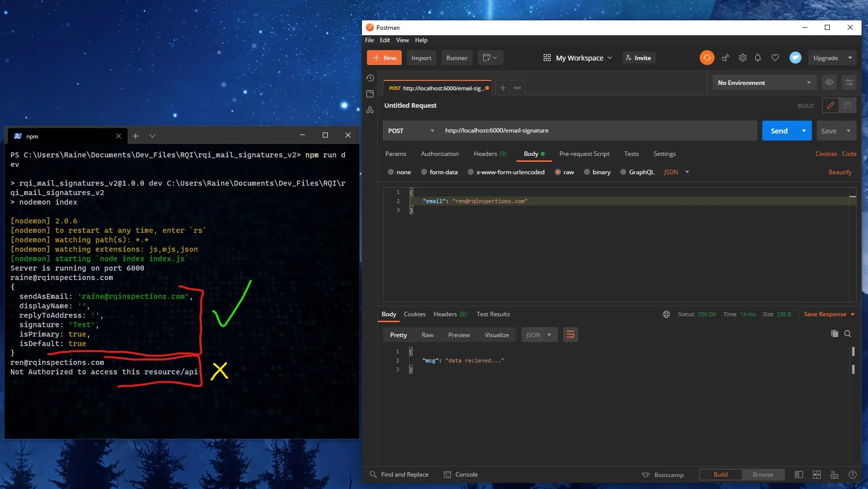Open the Upgrade dropdown arrow
This screenshot has height=489, width=868.
[850, 58]
